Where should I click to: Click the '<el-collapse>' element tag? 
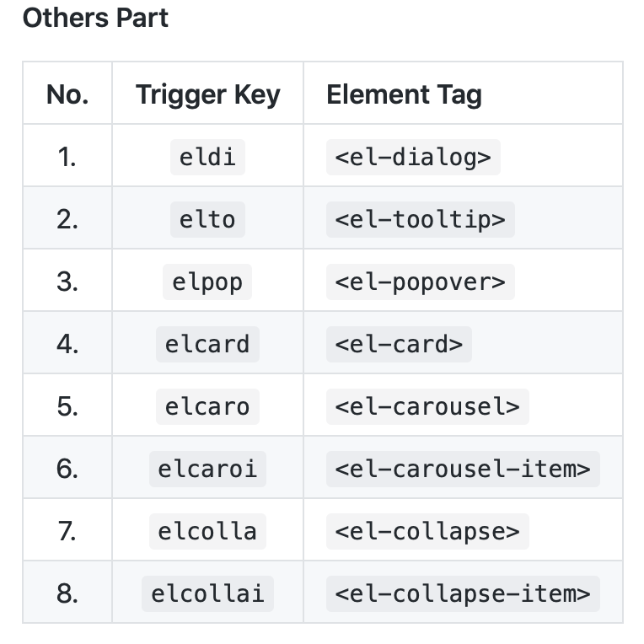tap(427, 531)
